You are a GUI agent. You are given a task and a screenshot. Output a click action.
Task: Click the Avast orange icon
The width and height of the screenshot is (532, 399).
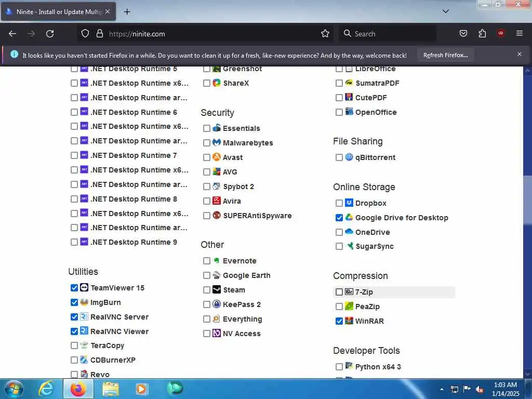(217, 157)
